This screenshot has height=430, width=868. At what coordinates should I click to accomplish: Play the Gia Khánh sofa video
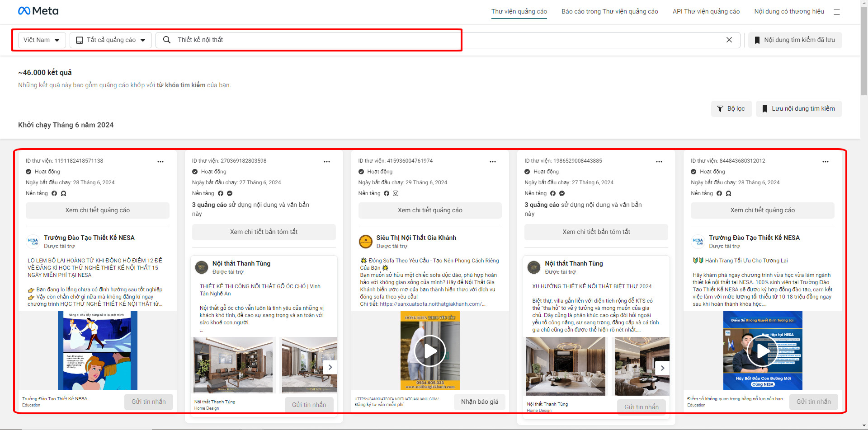coord(430,351)
